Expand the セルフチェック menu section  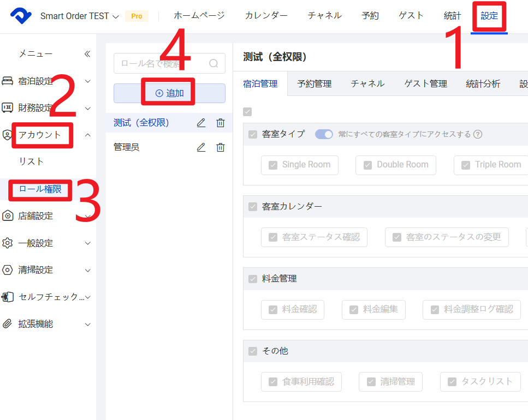(87, 297)
